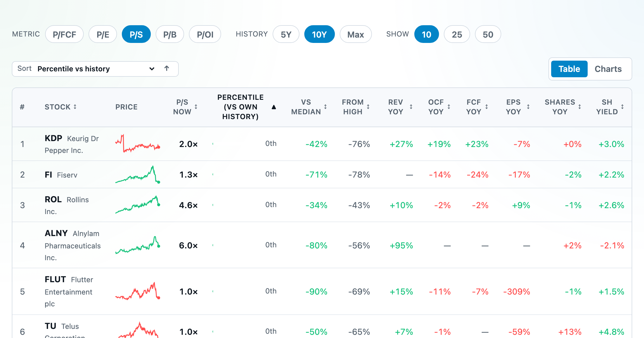644x338 pixels.
Task: Open the ALNY Alnylam Pharmaceuticals stock
Action: [x=73, y=245]
